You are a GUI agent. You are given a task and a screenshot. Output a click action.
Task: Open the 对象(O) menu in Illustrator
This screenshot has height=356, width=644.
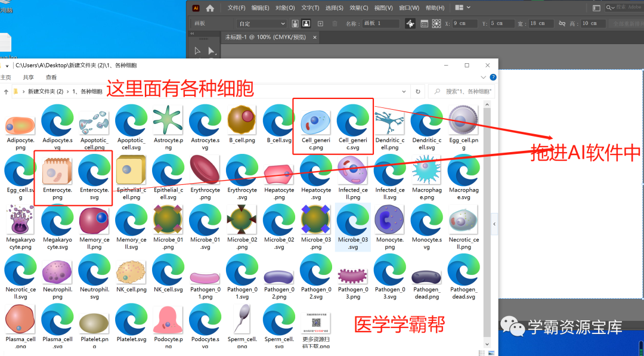285,8
